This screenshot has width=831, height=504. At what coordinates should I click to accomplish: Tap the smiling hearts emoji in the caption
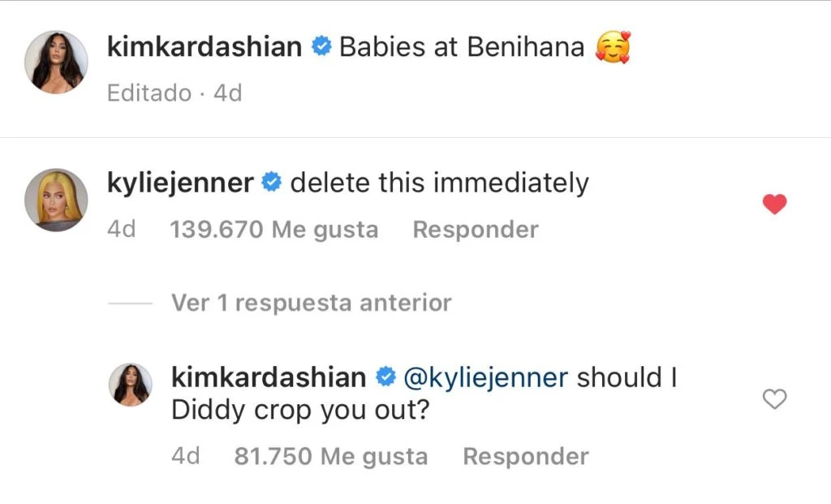click(613, 48)
